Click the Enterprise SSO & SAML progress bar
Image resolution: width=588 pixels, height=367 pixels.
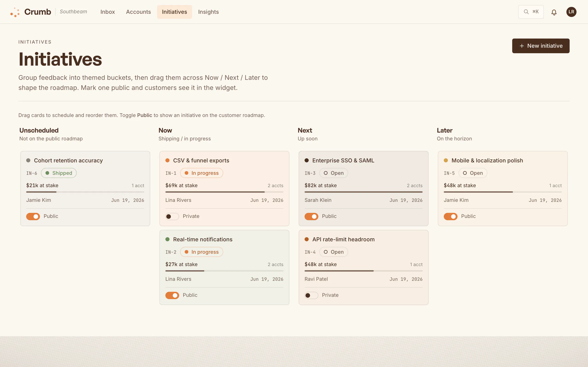[364, 192]
